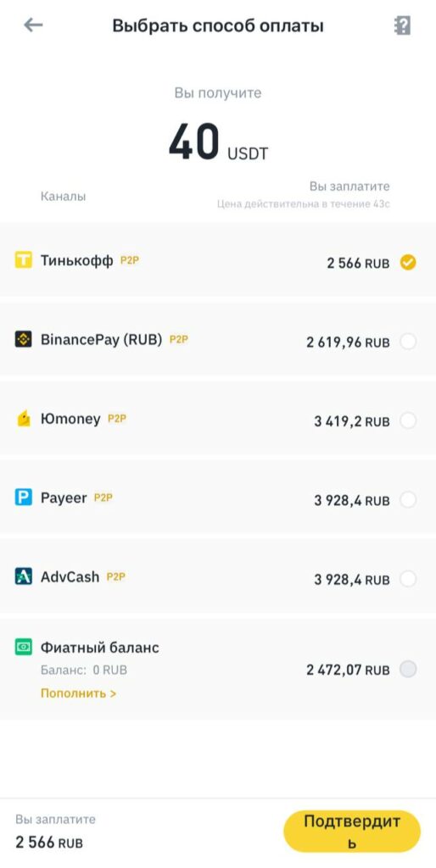Open the help guide icon
Viewport: 436px width, 868px height.
coord(402,25)
